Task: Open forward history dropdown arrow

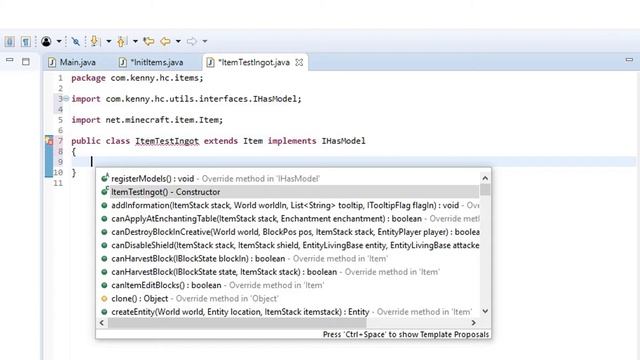Action: 204,41
